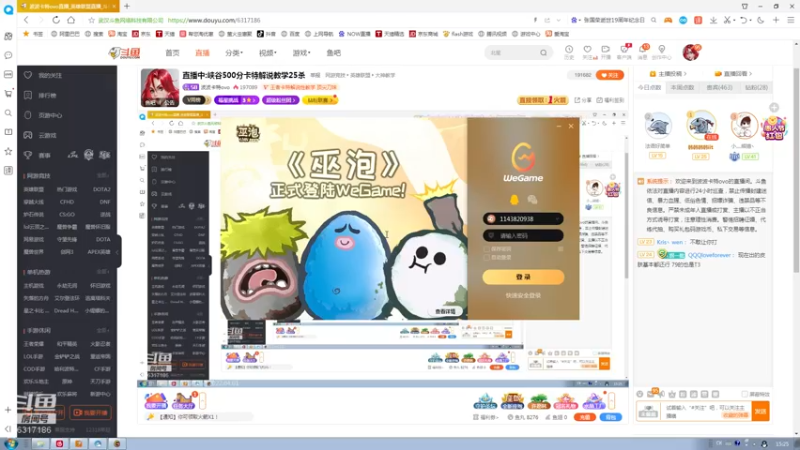Click the chat message input box

[x=705, y=411]
